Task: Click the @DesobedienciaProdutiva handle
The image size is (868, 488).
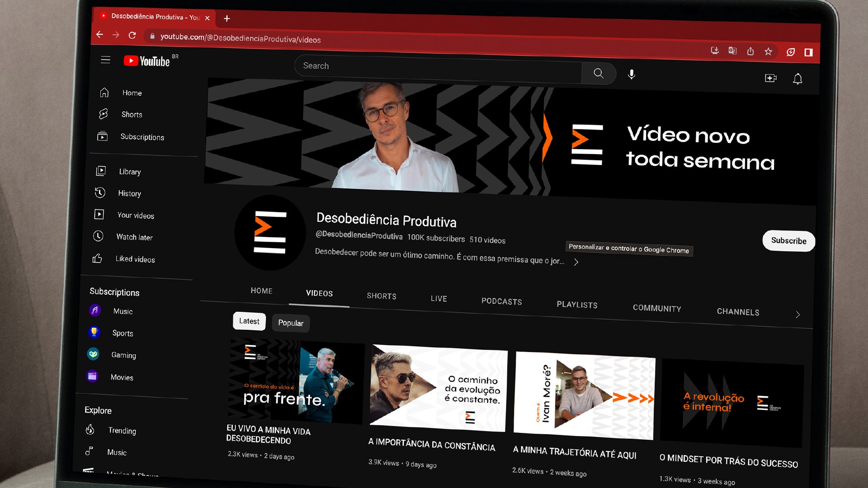Action: pos(359,235)
